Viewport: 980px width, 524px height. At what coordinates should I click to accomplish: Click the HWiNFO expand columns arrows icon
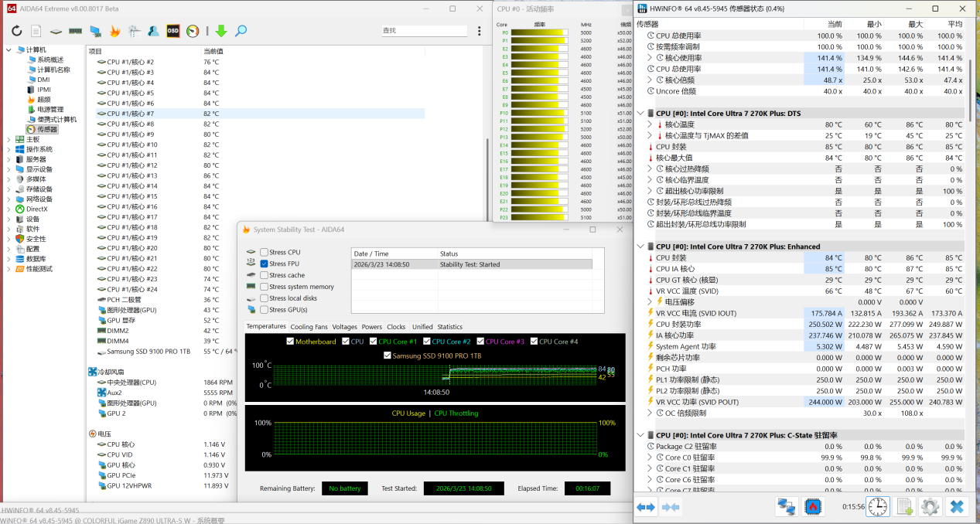point(646,507)
